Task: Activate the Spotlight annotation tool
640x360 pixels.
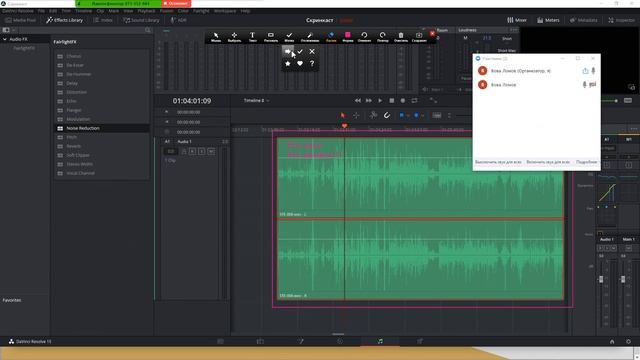Action: [x=310, y=37]
